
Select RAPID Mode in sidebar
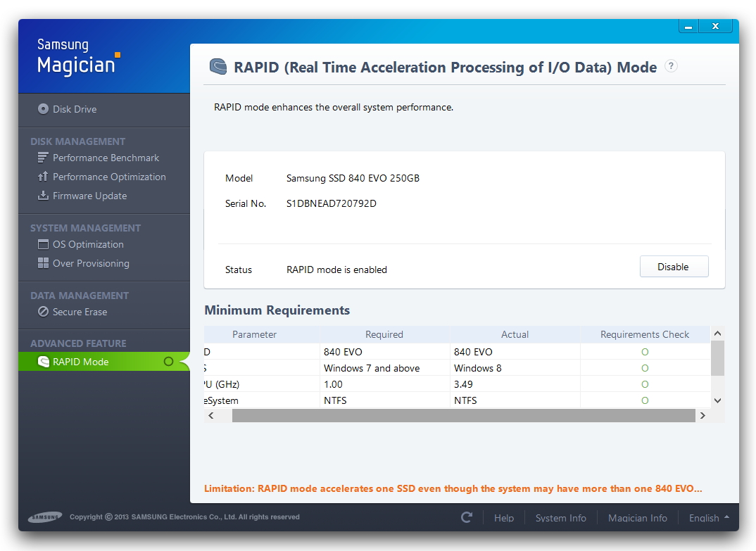click(104, 362)
